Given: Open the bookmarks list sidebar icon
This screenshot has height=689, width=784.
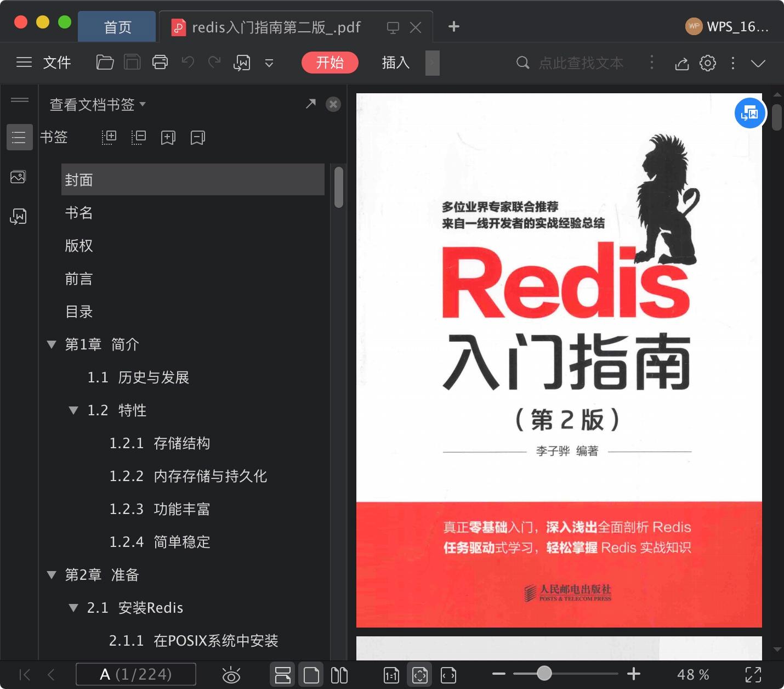Looking at the screenshot, I should pos(19,137).
